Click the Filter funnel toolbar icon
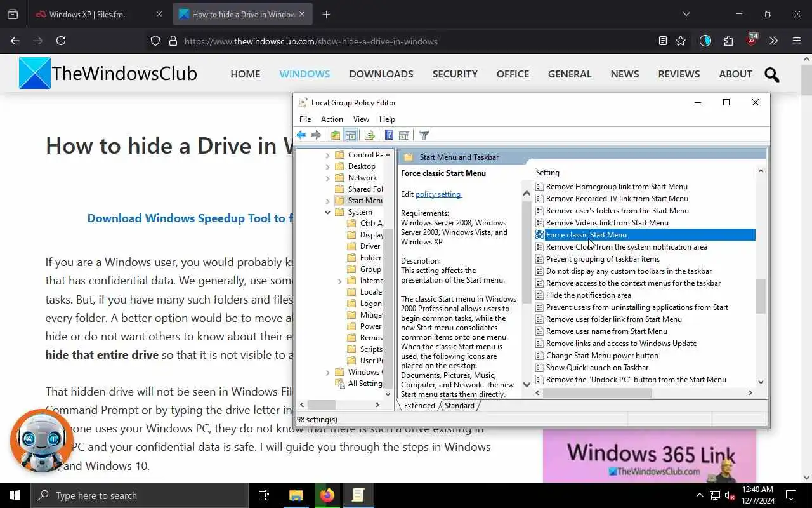 coord(424,135)
